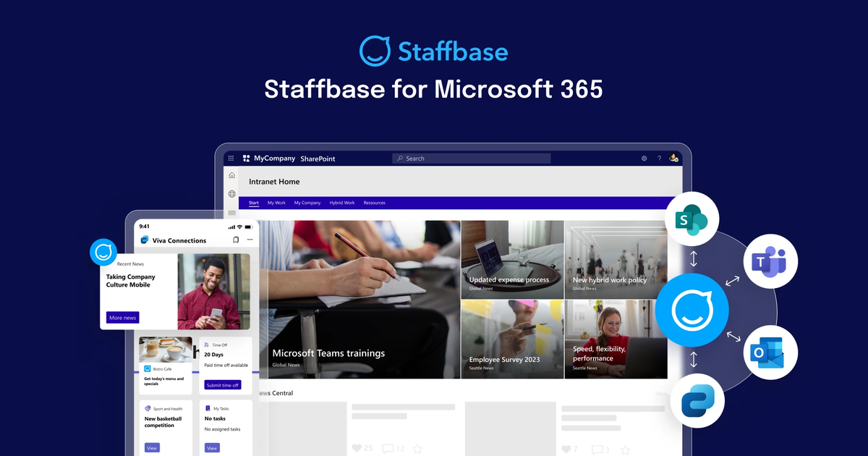Tap the 9:41 clock on phone
This screenshot has height=456, width=868.
(x=145, y=226)
